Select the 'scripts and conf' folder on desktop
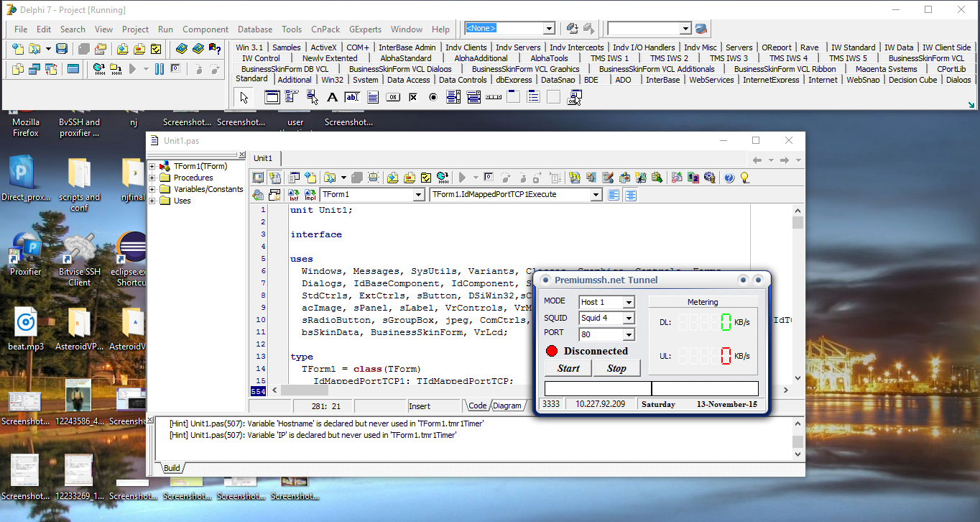Screen dimensions: 980x522 pos(79,183)
